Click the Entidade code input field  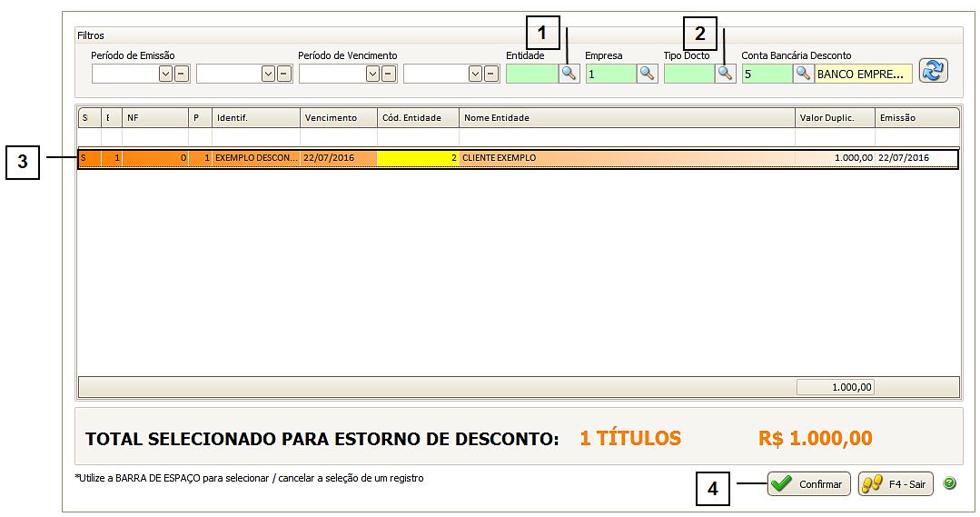[x=531, y=75]
